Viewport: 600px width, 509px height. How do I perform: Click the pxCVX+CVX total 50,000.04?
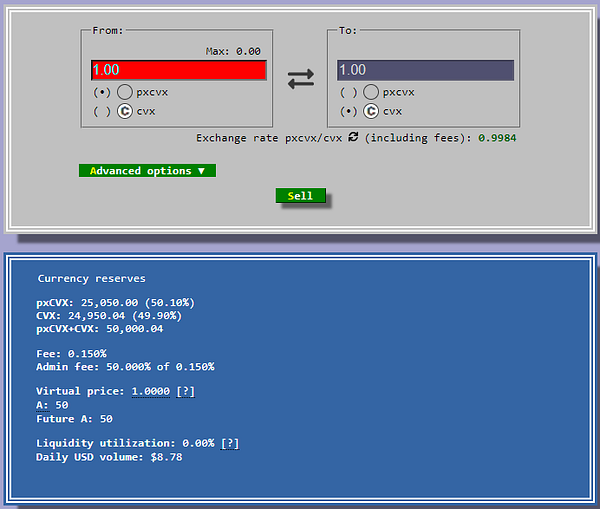[99, 329]
